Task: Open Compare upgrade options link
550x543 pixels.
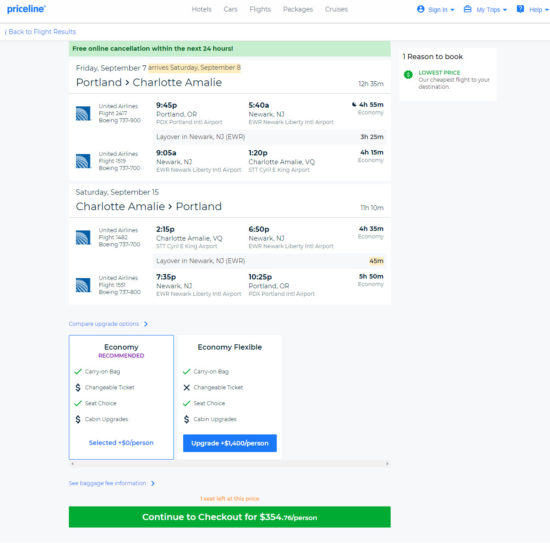Action: 104,324
